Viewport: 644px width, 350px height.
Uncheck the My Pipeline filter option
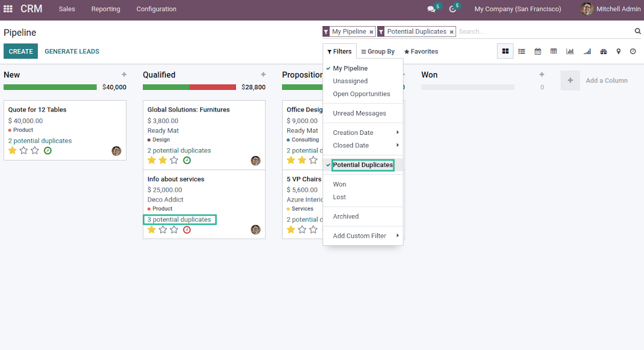coord(350,68)
